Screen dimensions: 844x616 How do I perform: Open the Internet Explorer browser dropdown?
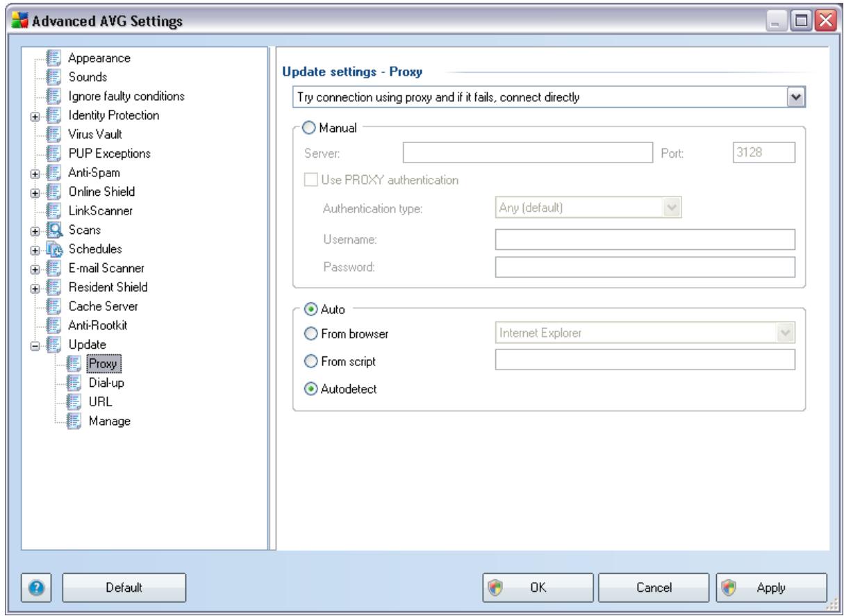click(787, 334)
